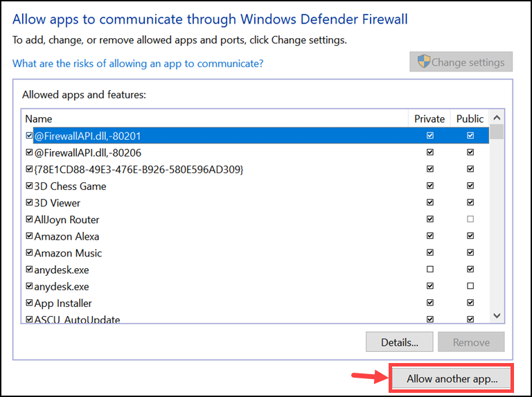The height and width of the screenshot is (397, 532).
Task: Uncheck Public for Amazon Music
Action: [470, 253]
